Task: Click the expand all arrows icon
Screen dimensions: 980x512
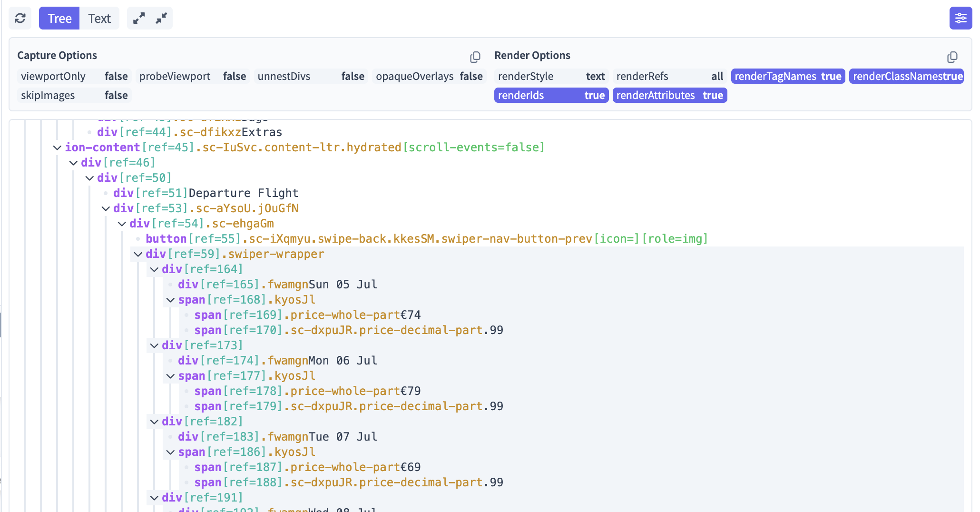Action: tap(139, 18)
